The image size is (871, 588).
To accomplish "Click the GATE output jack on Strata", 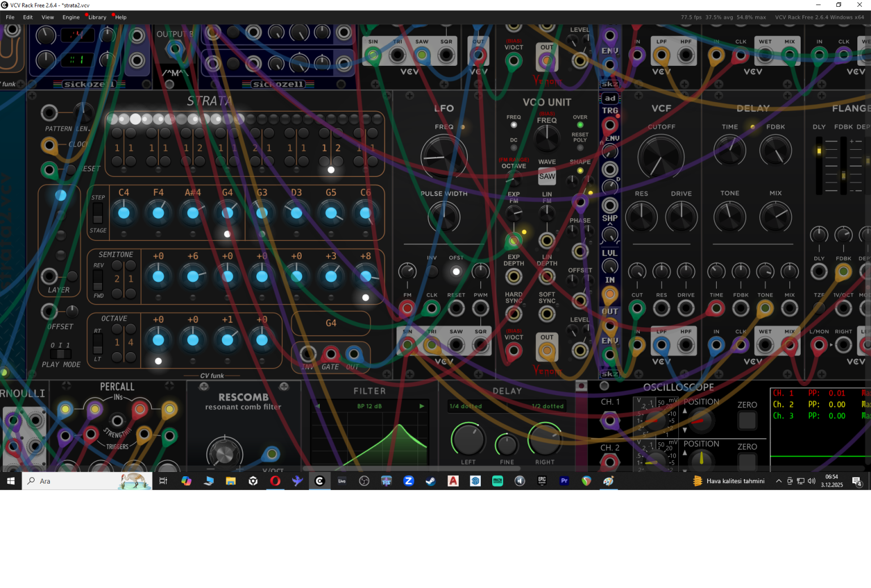I will click(331, 354).
